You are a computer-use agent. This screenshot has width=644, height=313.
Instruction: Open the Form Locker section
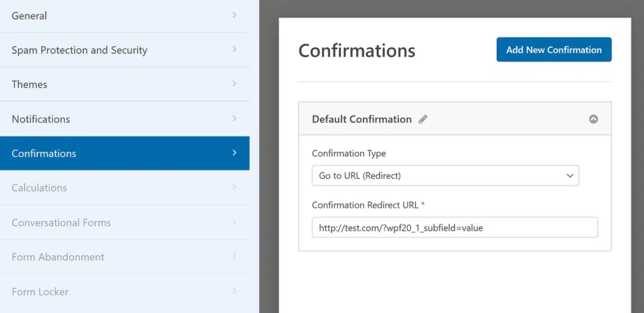tap(125, 292)
